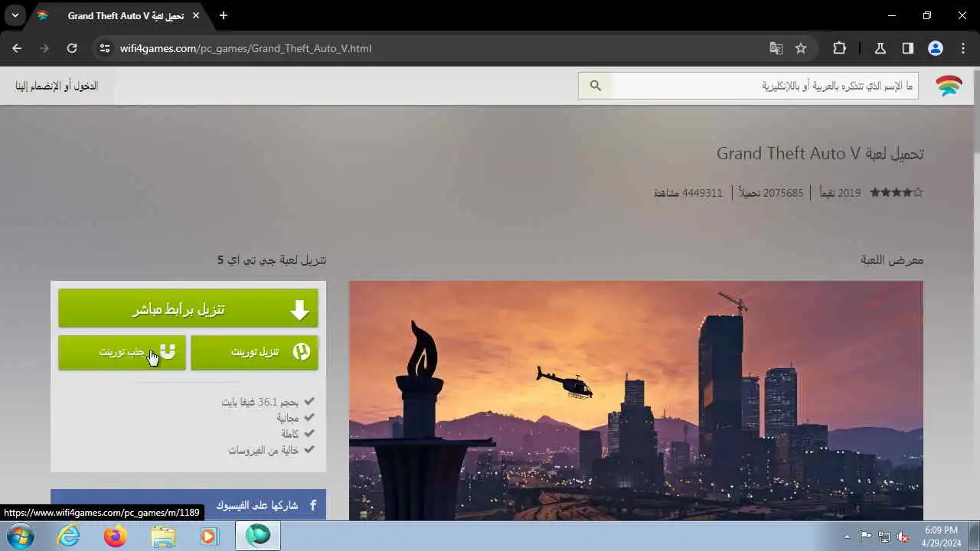Click the 2075685 downloads count

pos(772,193)
